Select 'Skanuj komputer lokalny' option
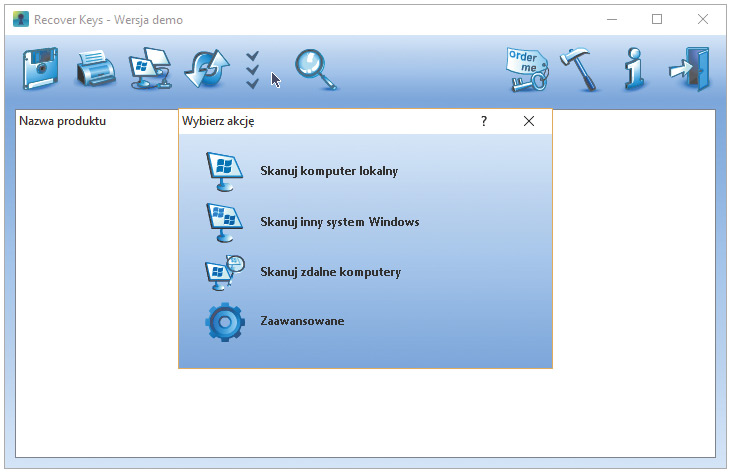This screenshot has height=473, width=734. pyautogui.click(x=328, y=171)
